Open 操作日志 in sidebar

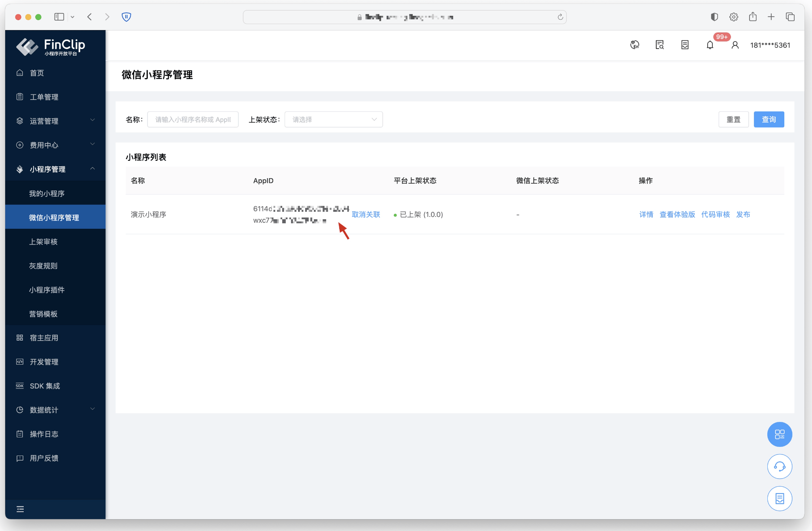[55, 434]
